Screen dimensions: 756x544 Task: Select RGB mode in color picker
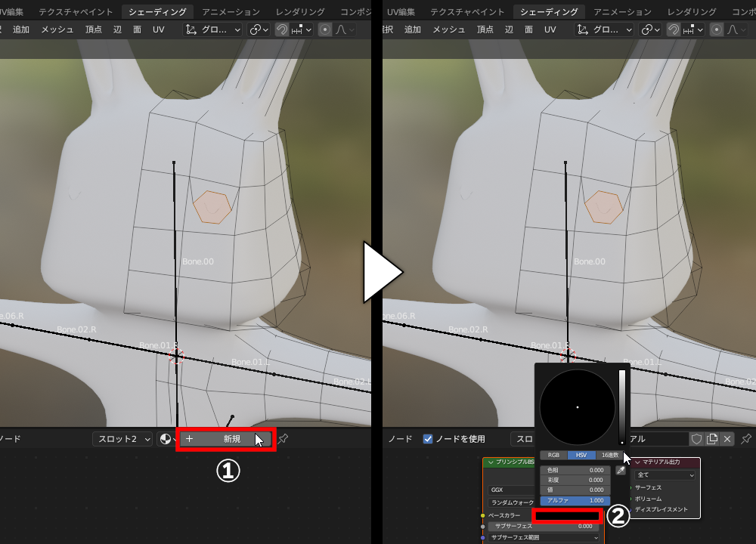click(553, 455)
